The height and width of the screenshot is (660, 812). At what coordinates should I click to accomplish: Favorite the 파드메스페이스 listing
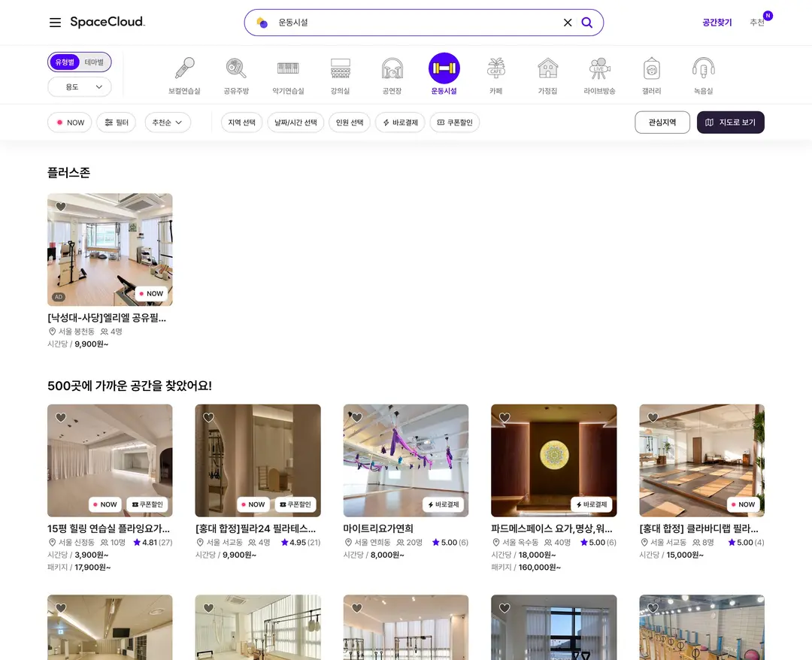click(x=505, y=418)
